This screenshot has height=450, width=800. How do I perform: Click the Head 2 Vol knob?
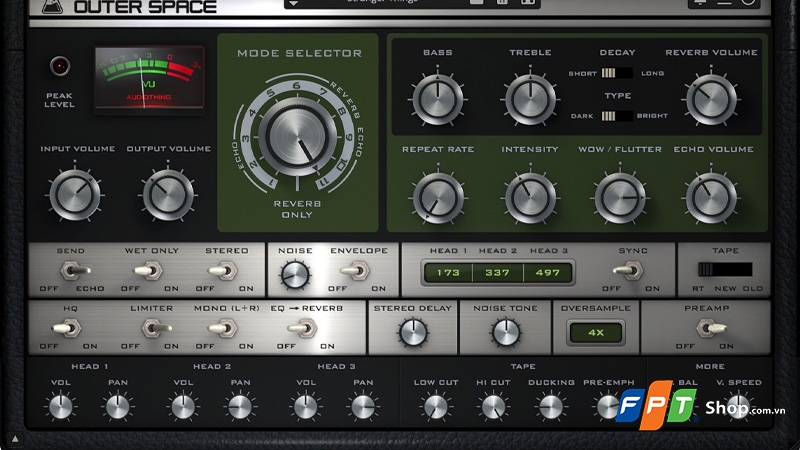click(x=183, y=407)
